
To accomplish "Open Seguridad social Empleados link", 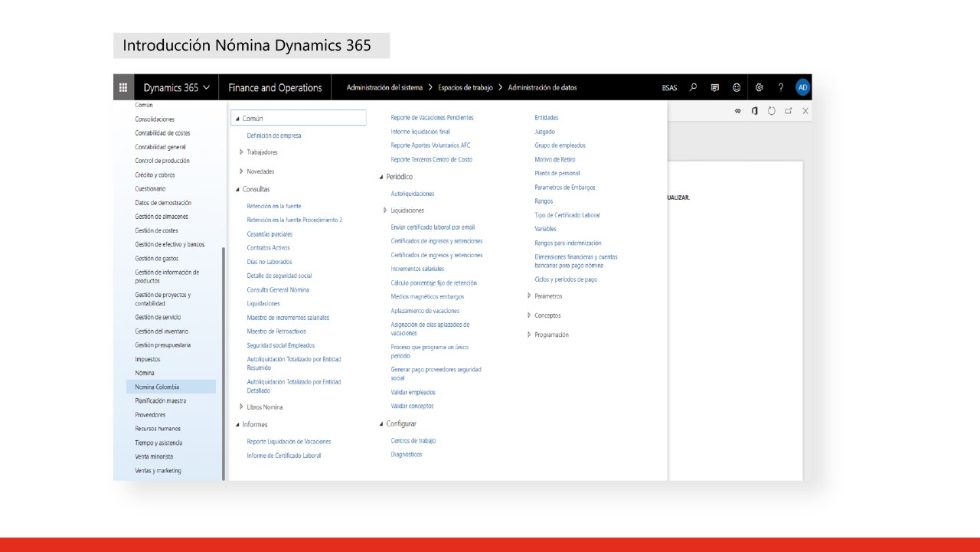I will (281, 345).
